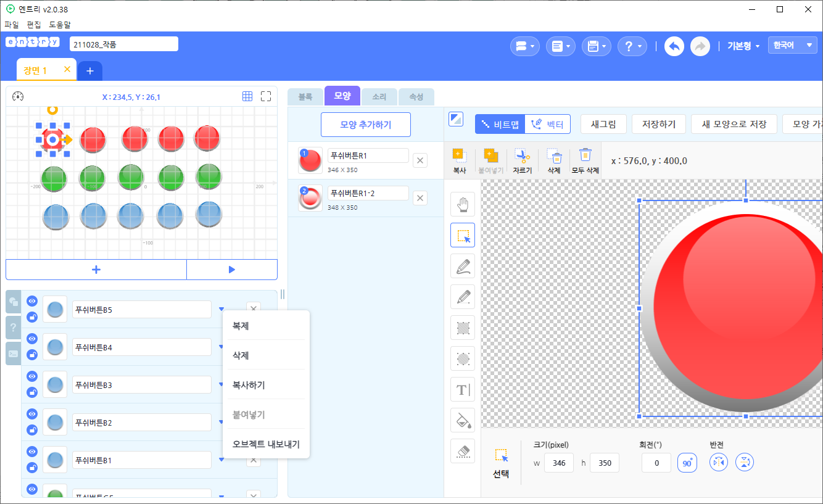
Task: Click the delete all (모두 삭제) icon
Action: [585, 160]
